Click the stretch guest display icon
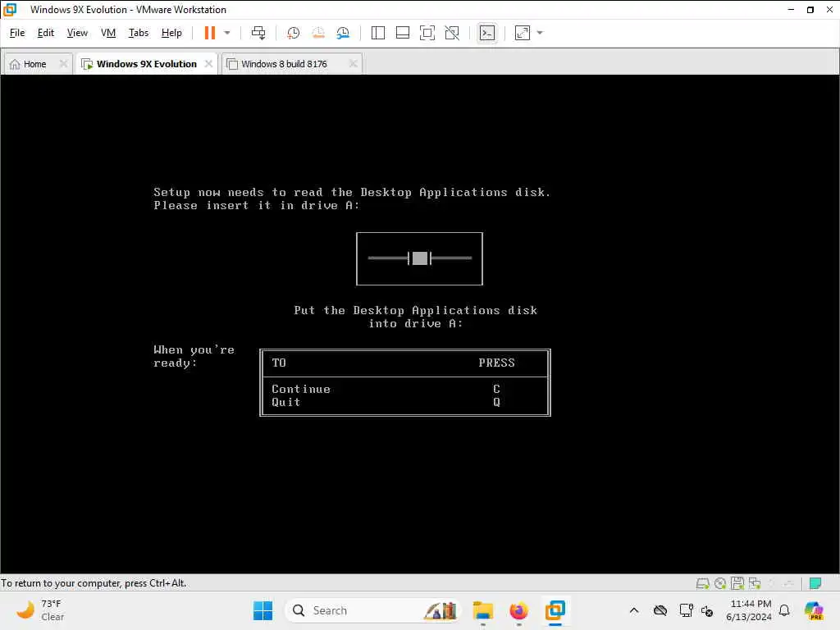Screen dimensions: 840x630 (x=523, y=33)
